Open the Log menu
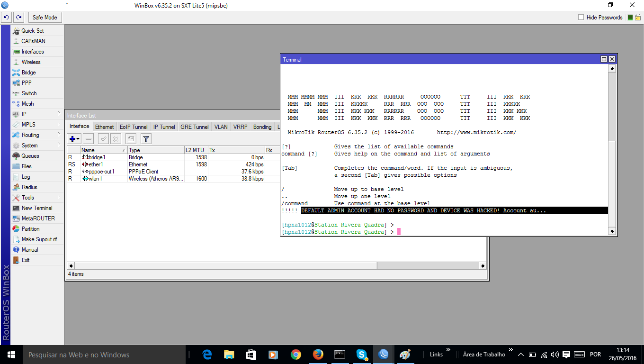 37,177
